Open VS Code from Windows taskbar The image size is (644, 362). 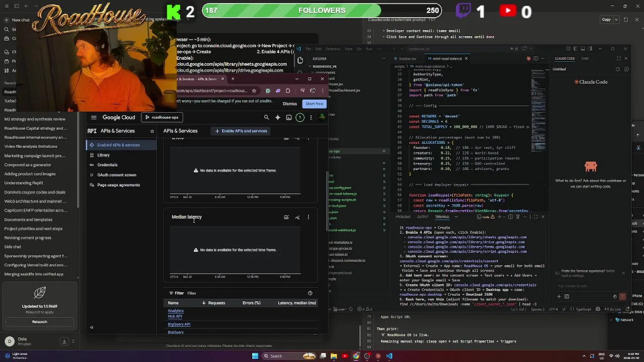[389, 356]
